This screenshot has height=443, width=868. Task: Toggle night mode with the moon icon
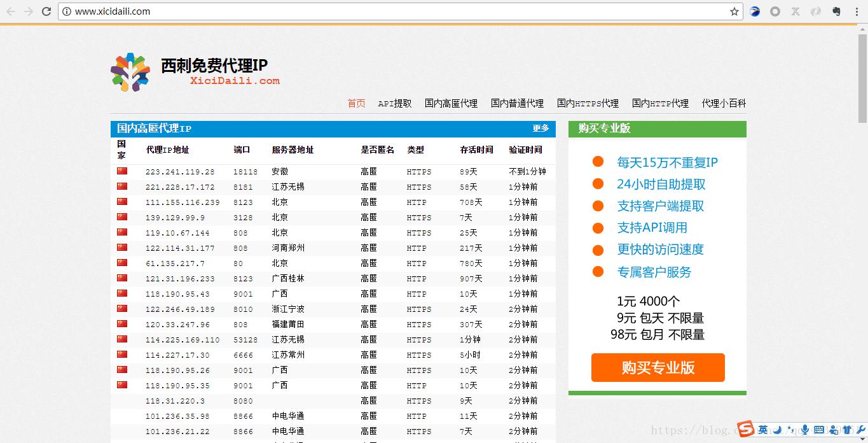[x=778, y=430]
